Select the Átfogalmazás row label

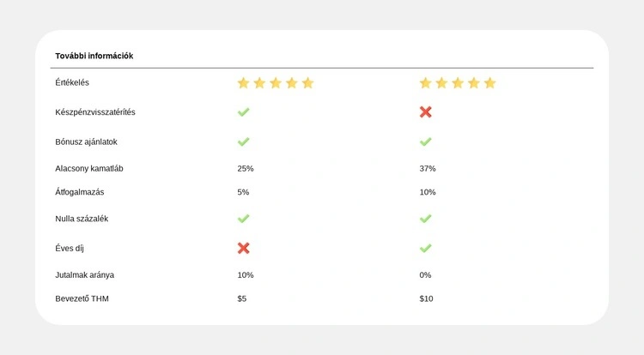point(80,192)
